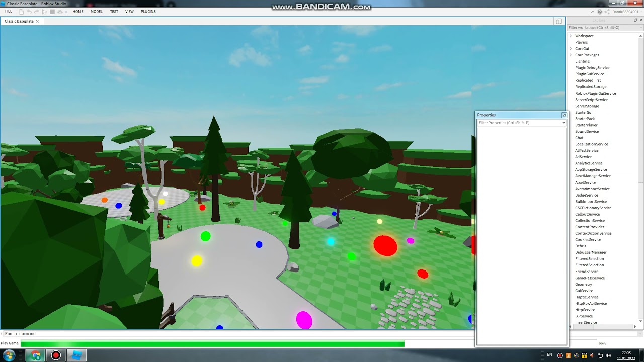Select ReplicatedStorage in Explorer
Screen dimensions: 644x362
click(x=591, y=87)
